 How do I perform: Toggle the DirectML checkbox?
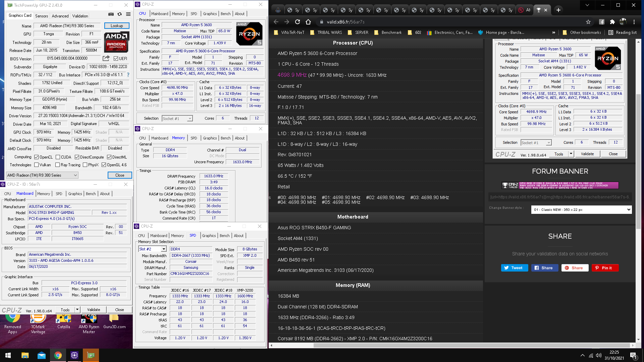click(109, 157)
